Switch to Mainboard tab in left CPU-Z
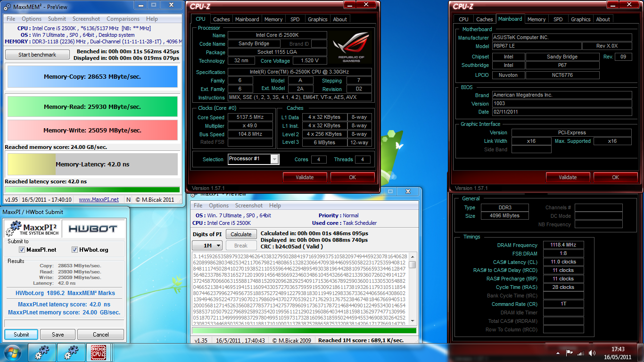Viewport: 644px width, 362px height. click(247, 19)
